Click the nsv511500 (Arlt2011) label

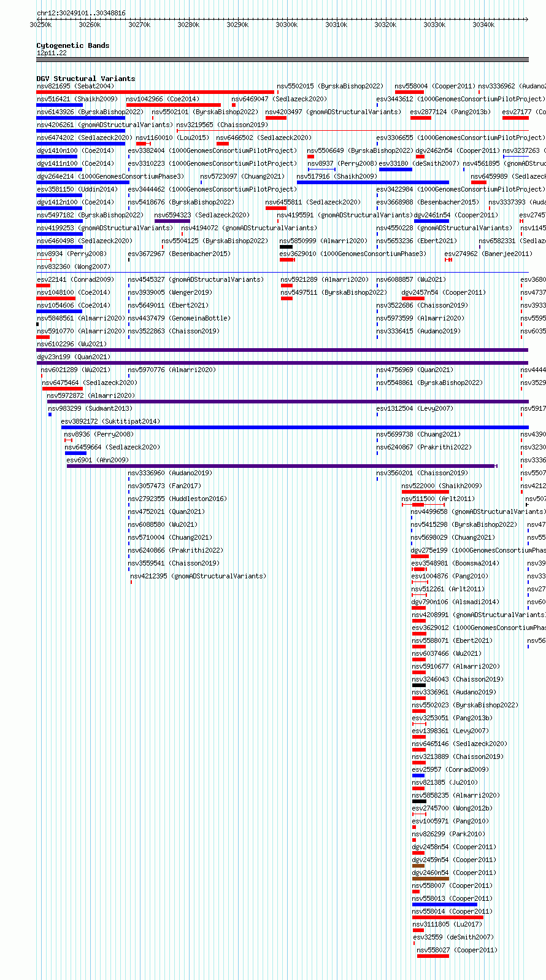tap(438, 499)
